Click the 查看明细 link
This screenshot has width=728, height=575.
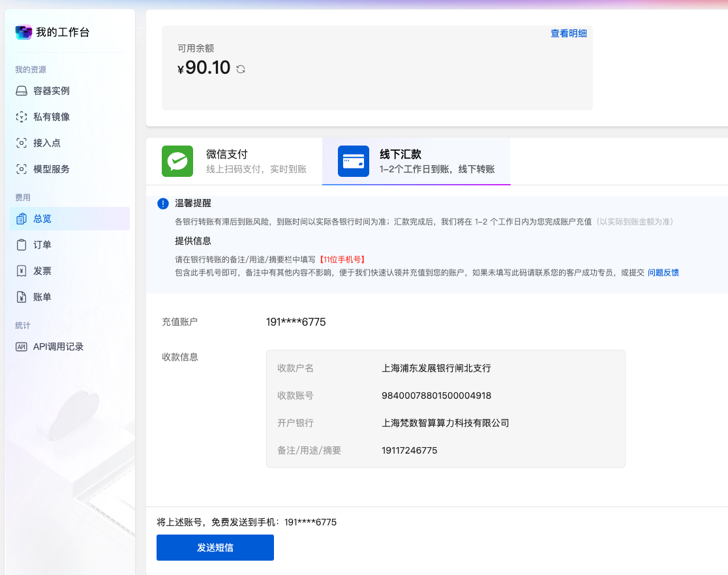click(x=568, y=33)
